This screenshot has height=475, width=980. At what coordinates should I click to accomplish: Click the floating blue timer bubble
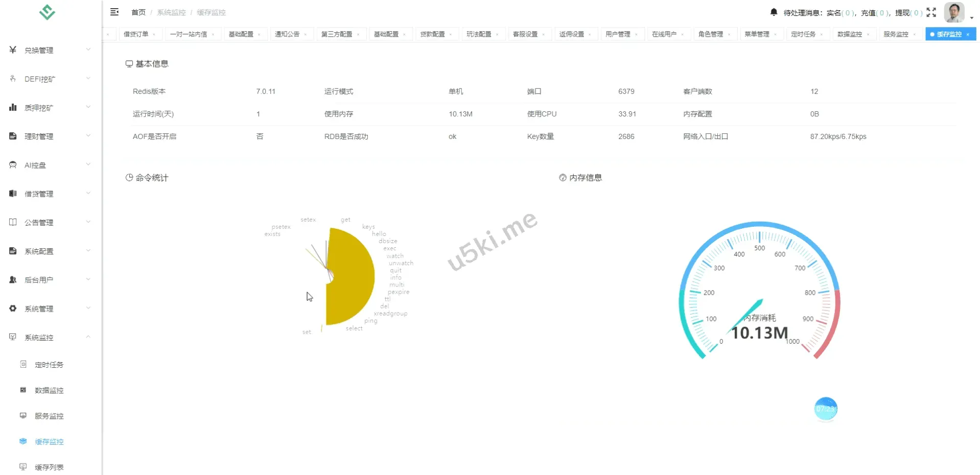[x=825, y=409]
